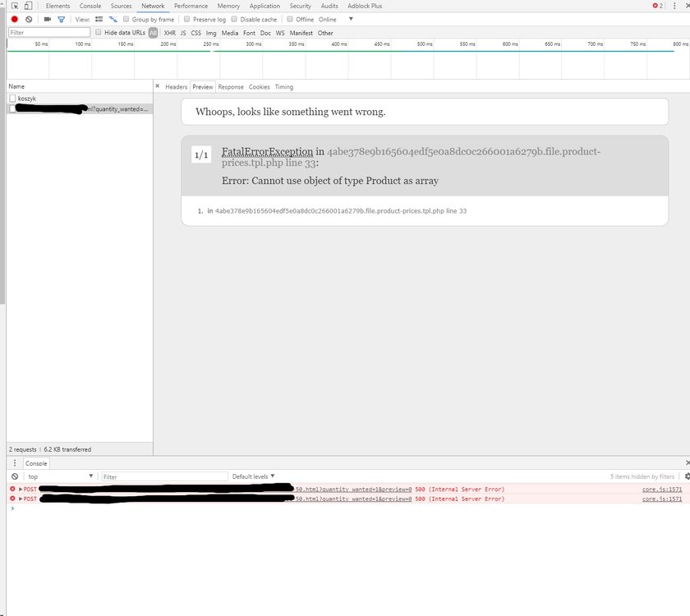The image size is (690, 616).
Task: Click the network Filter input field
Action: pyautogui.click(x=49, y=32)
